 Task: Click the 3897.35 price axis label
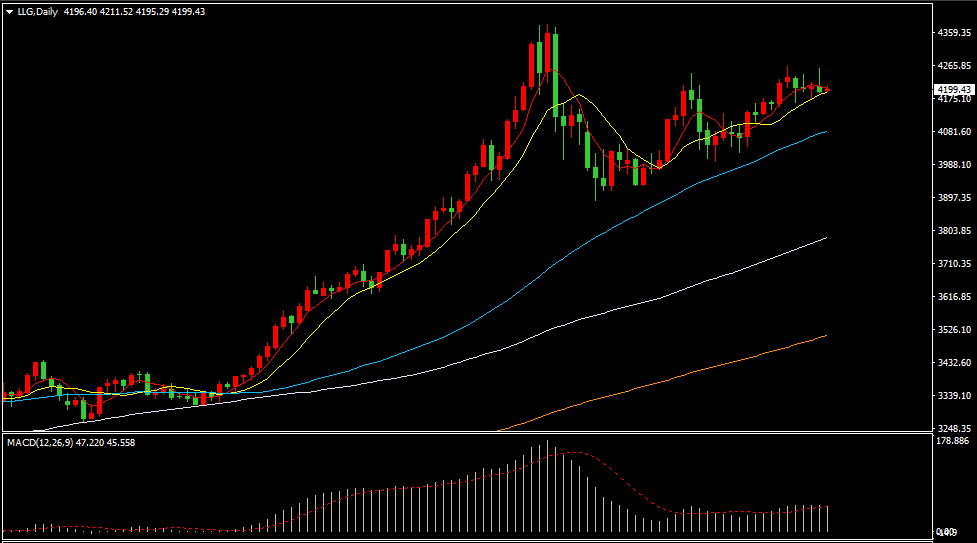954,198
